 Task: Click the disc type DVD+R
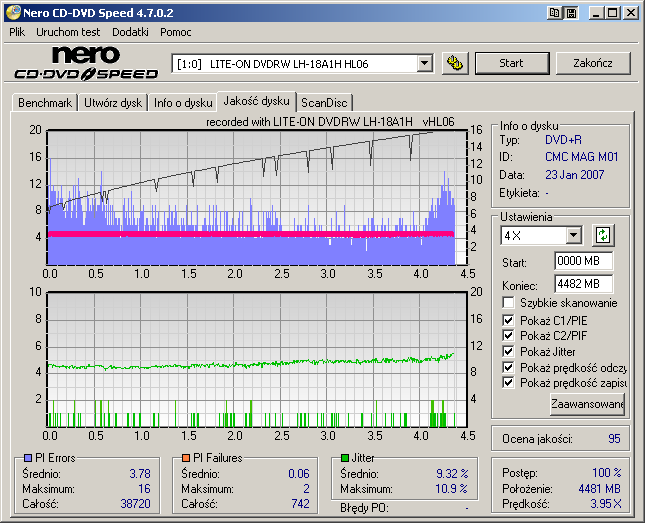coord(563,139)
